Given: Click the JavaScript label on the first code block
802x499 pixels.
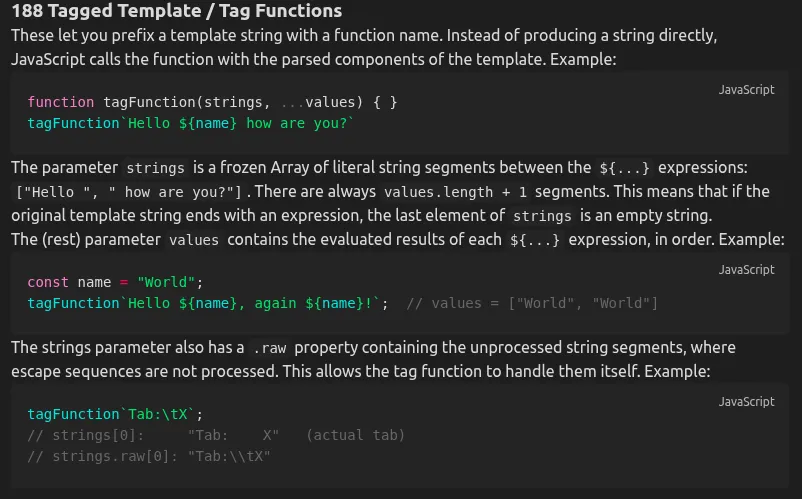Looking at the screenshot, I should point(746,89).
